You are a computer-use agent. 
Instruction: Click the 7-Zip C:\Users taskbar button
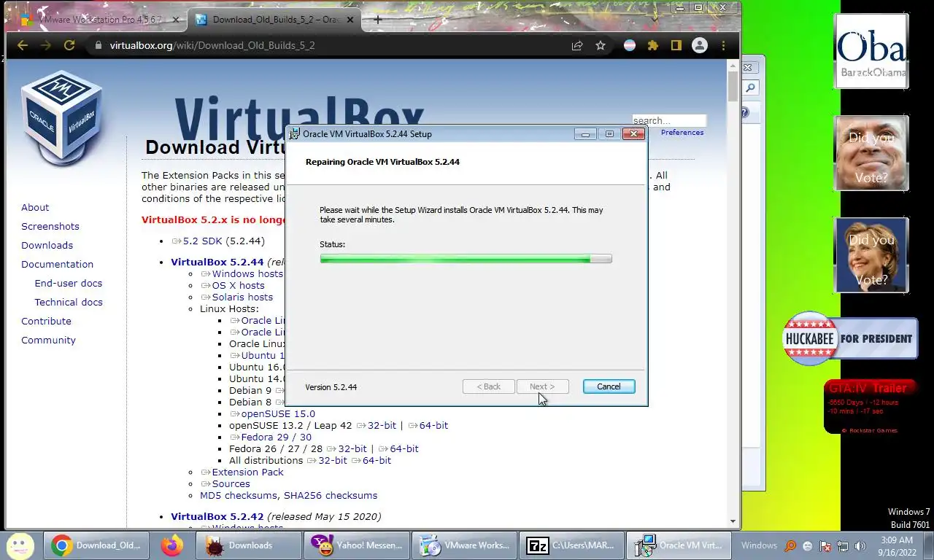[573, 545]
